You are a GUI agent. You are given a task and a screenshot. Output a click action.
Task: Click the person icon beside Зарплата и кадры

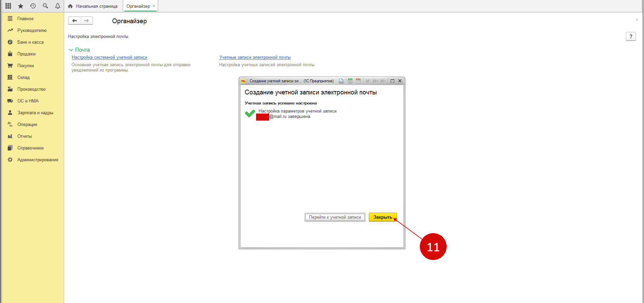(x=10, y=113)
